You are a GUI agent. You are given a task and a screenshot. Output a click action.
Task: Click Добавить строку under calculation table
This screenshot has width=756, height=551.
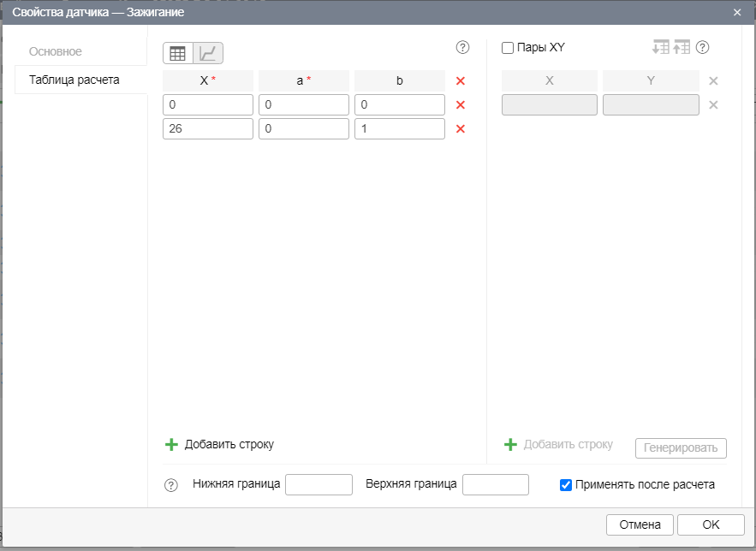[220, 444]
